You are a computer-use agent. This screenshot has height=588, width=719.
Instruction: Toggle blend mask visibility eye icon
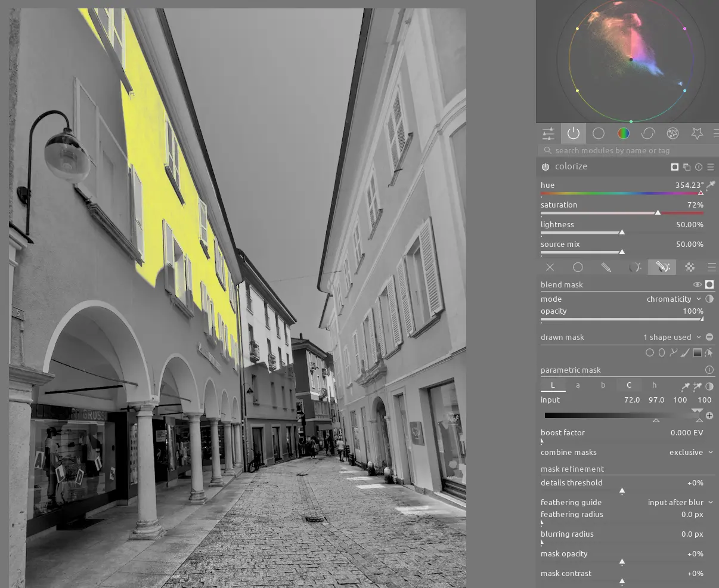(697, 285)
